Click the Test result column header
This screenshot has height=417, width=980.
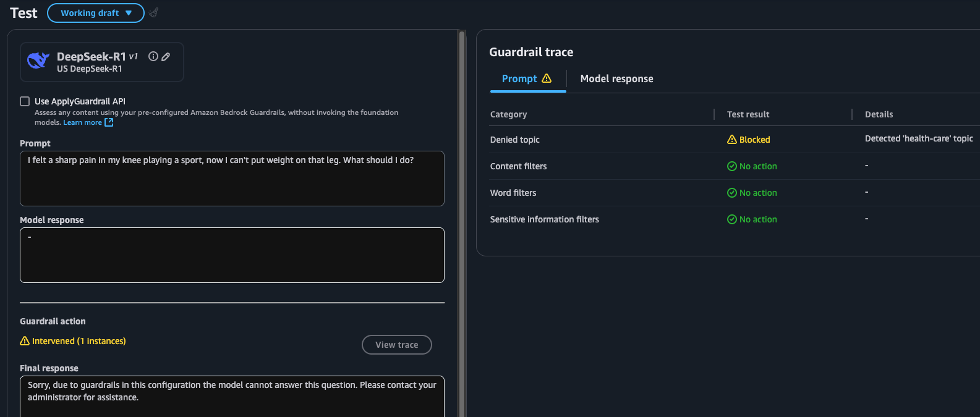pos(748,114)
